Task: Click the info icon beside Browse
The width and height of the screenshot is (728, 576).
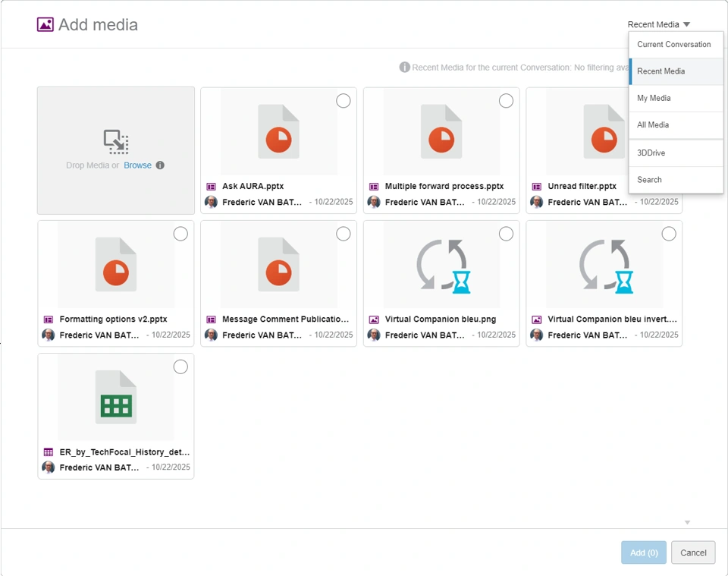Action: pyautogui.click(x=160, y=165)
